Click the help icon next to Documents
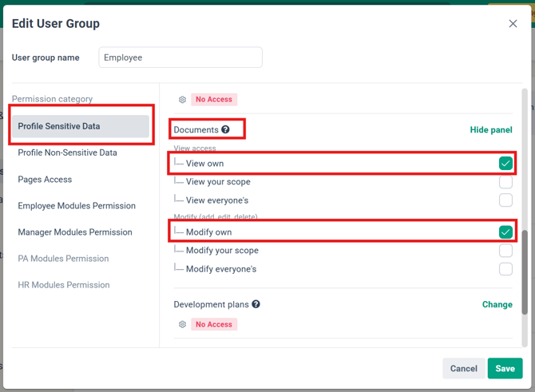The image size is (535, 392). tap(225, 129)
